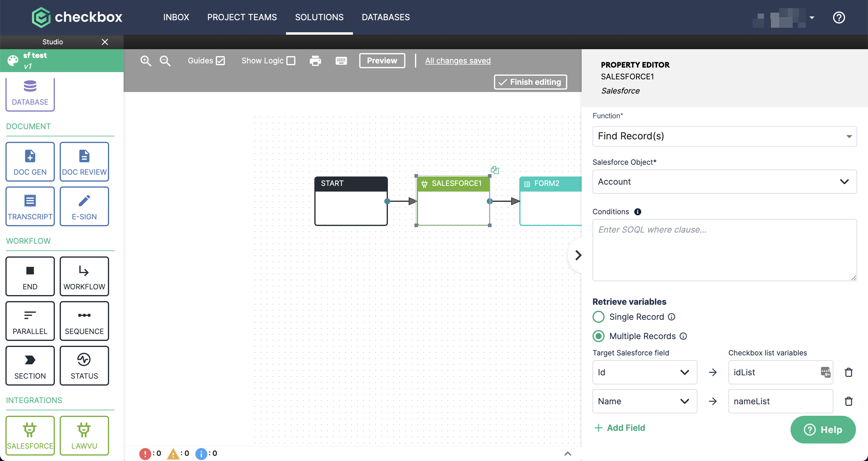Click the All changes saved link
Viewport: 868px width, 461px height.
point(458,61)
